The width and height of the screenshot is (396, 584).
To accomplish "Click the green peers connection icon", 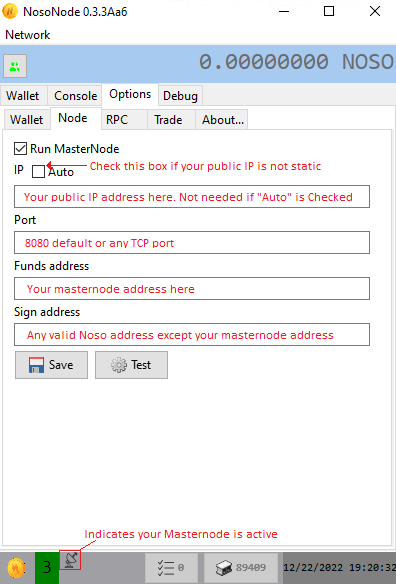I will click(15, 66).
